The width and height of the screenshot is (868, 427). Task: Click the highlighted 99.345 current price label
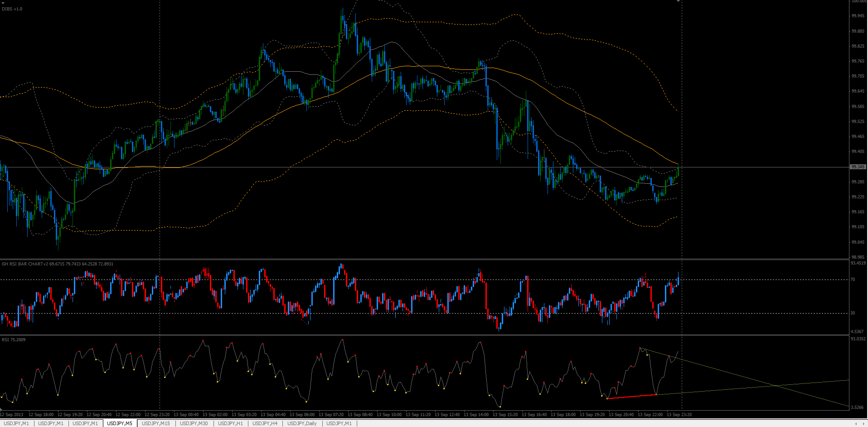[858, 167]
